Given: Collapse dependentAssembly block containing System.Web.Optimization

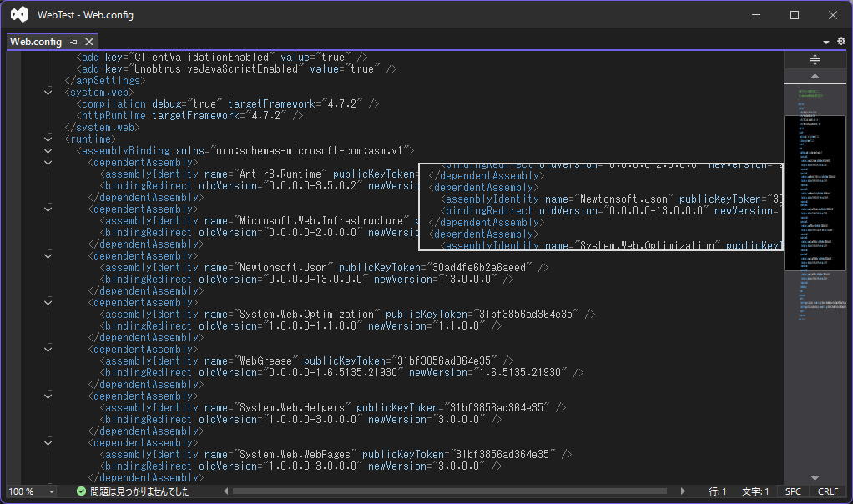Looking at the screenshot, I should tap(48, 303).
